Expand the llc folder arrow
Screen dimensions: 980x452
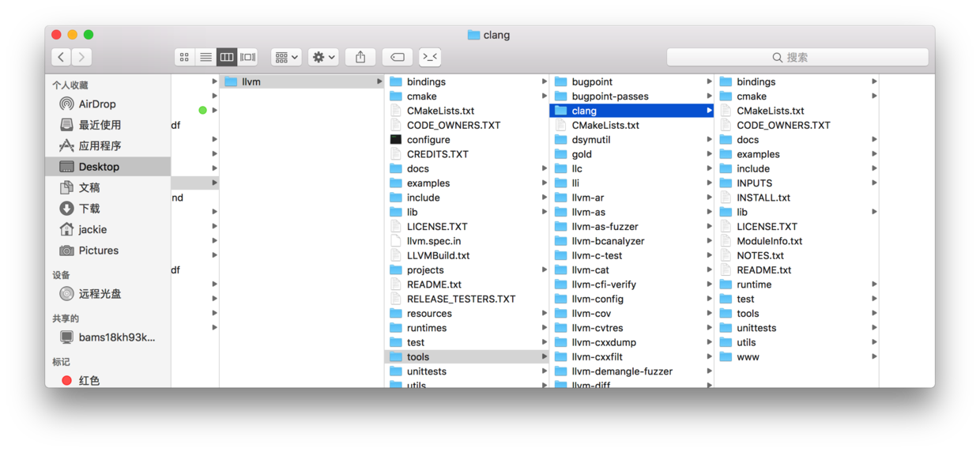click(709, 169)
